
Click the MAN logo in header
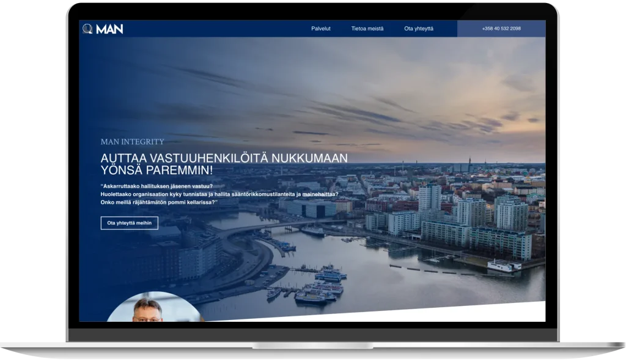coord(103,29)
